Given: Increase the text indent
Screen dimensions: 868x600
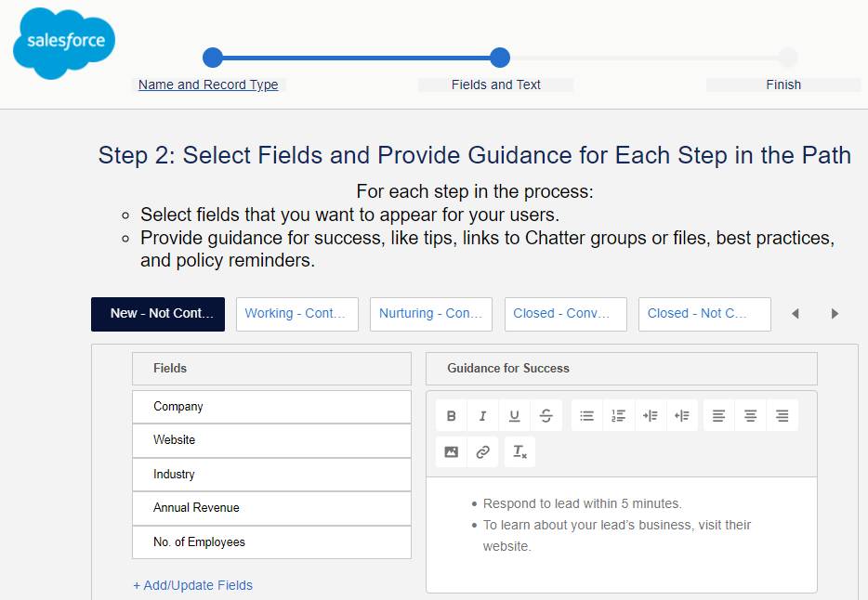Looking at the screenshot, I should click(x=650, y=415).
